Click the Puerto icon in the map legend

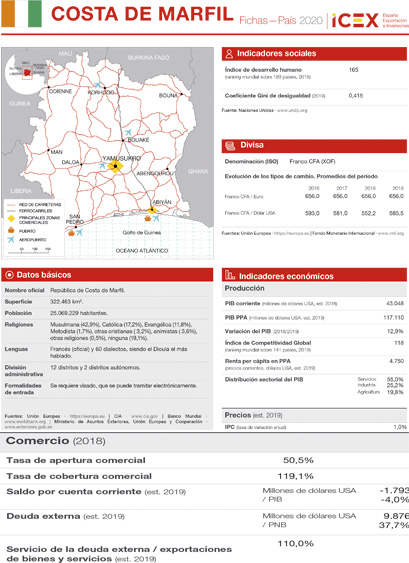point(11,230)
